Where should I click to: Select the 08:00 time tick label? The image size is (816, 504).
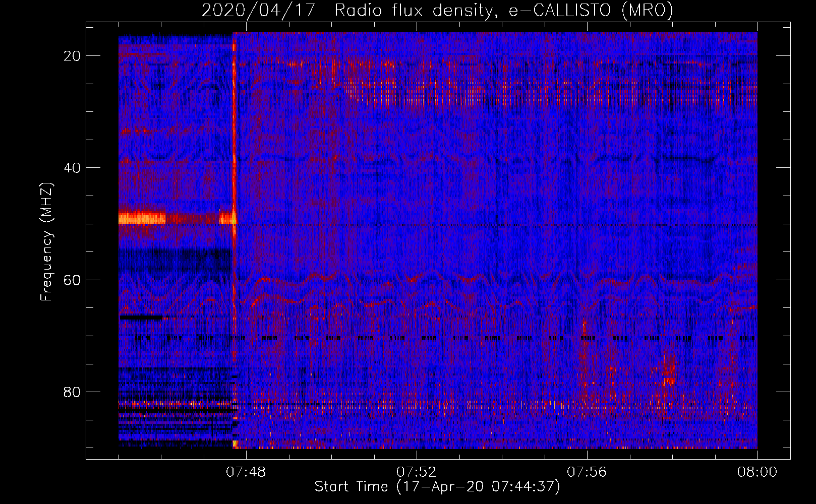tap(757, 472)
